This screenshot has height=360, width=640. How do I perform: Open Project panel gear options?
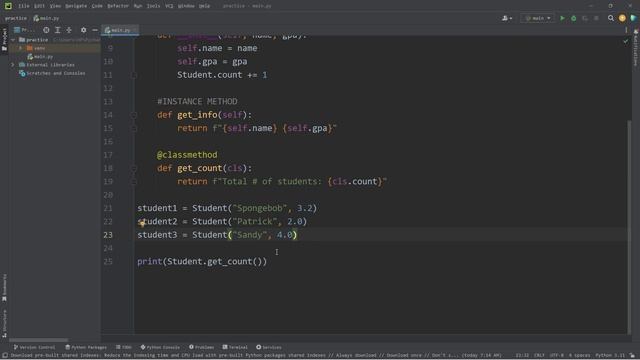click(84, 30)
